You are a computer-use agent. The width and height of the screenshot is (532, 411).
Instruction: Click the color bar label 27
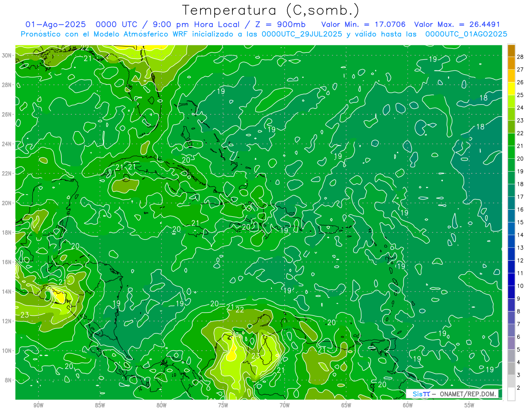(x=520, y=70)
